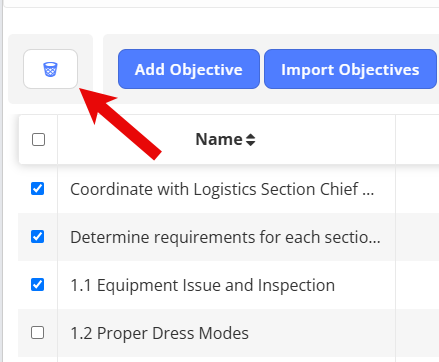Click the Add Objective button
Viewport: 439px width, 362px height.
(x=189, y=69)
